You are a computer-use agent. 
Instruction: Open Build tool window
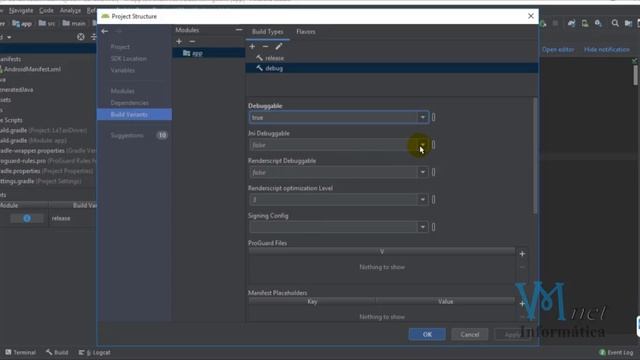click(x=57, y=352)
